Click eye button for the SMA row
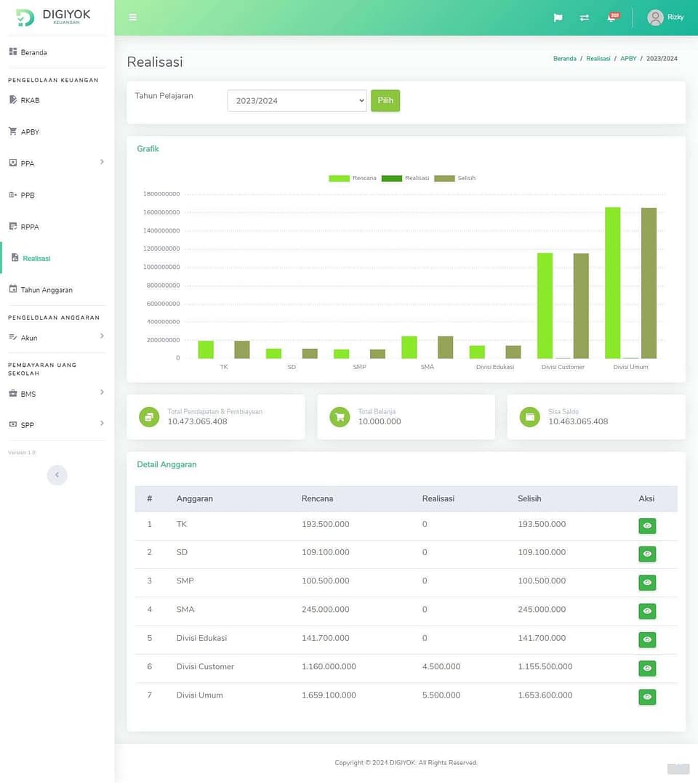This screenshot has width=698, height=784. [x=646, y=611]
